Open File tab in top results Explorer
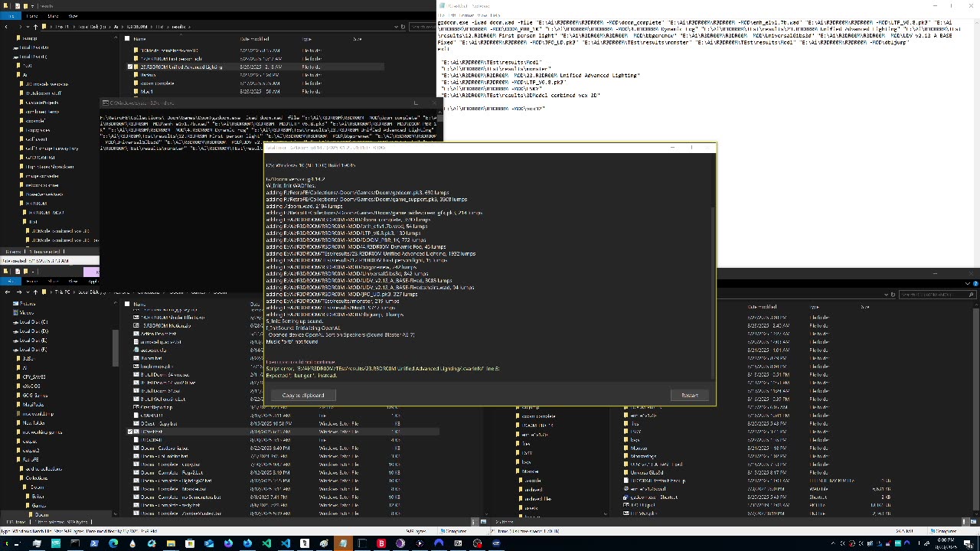980x551 pixels. 11,15
